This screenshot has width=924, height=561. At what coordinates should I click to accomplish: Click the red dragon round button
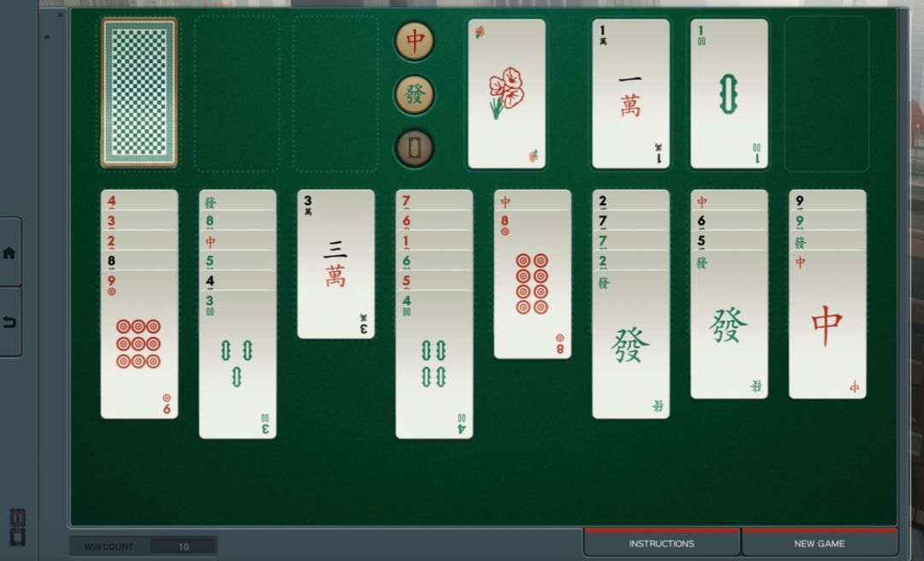(x=414, y=41)
